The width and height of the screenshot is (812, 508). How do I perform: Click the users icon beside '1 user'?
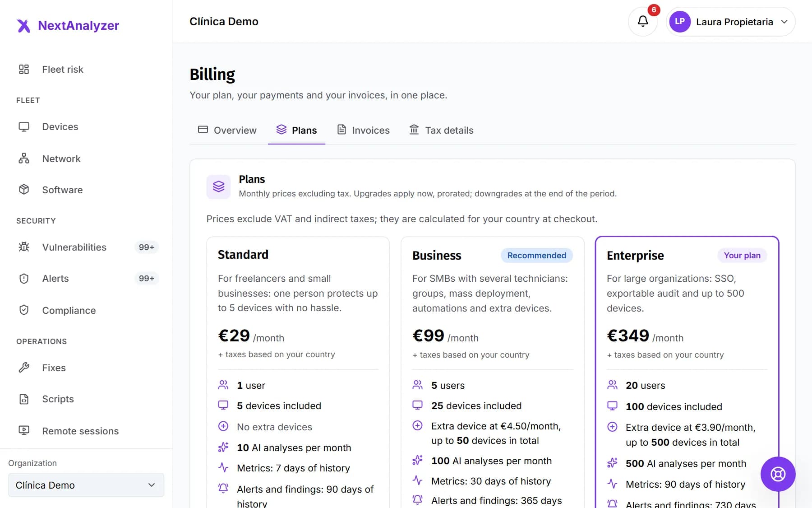click(x=223, y=385)
